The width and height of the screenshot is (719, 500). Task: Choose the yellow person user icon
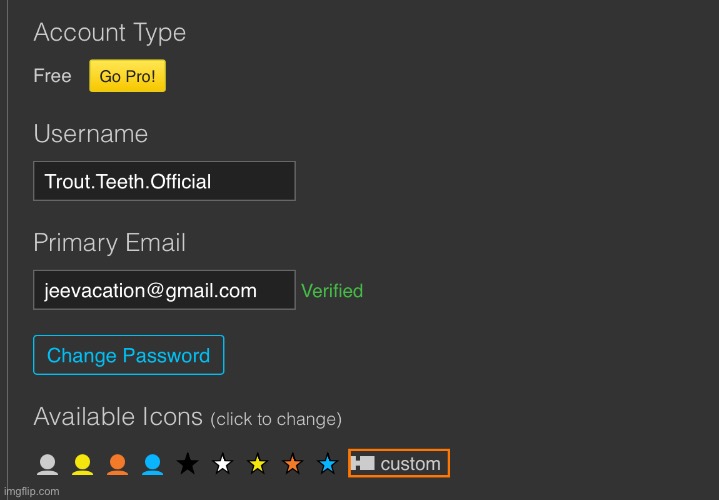pyautogui.click(x=82, y=464)
